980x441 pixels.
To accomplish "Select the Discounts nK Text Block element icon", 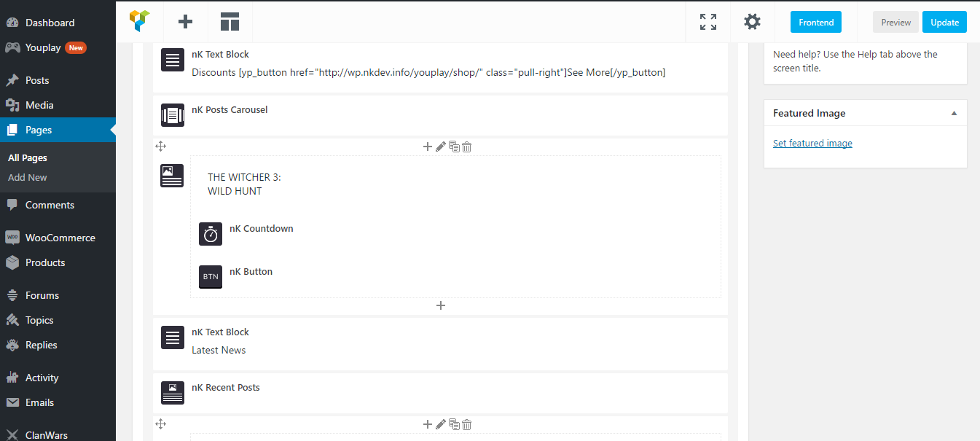I will [173, 61].
